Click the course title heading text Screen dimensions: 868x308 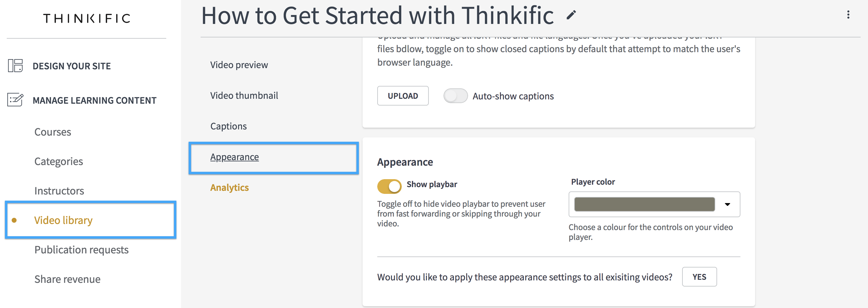pyautogui.click(x=377, y=16)
